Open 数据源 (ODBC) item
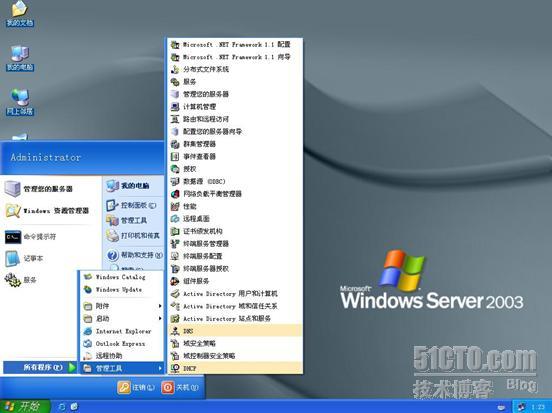The height and width of the screenshot is (413, 552). [x=234, y=181]
